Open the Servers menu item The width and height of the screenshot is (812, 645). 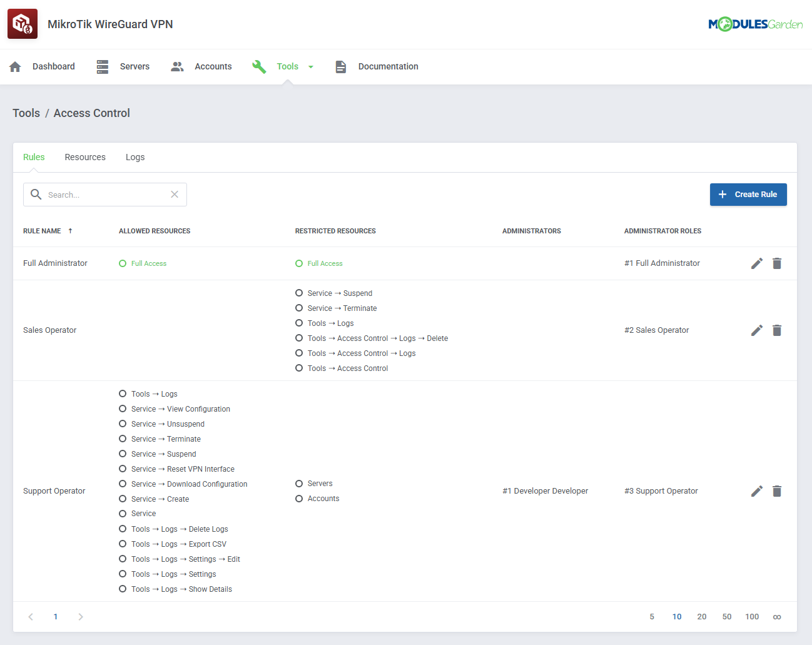click(123, 67)
